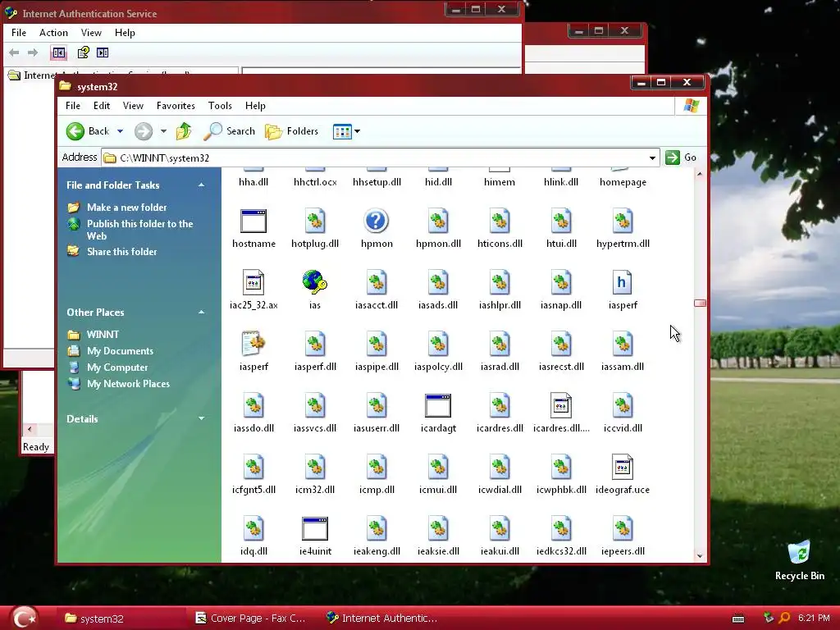This screenshot has width=840, height=630.
Task: Click the Forward arrow in system32 toolbar
Action: [143, 130]
